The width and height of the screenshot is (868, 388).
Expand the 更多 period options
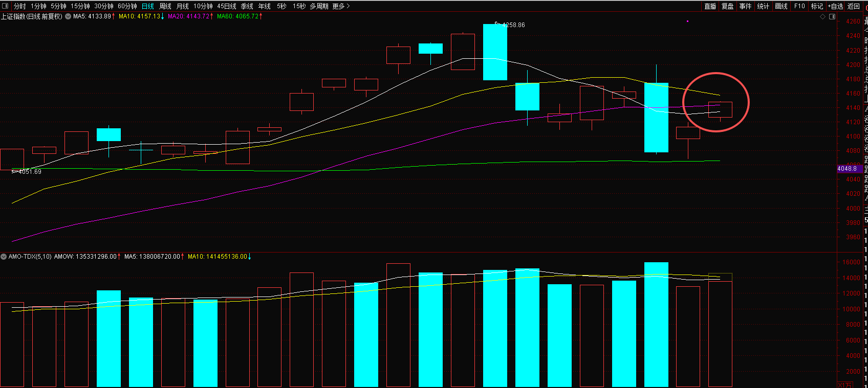coord(341,6)
